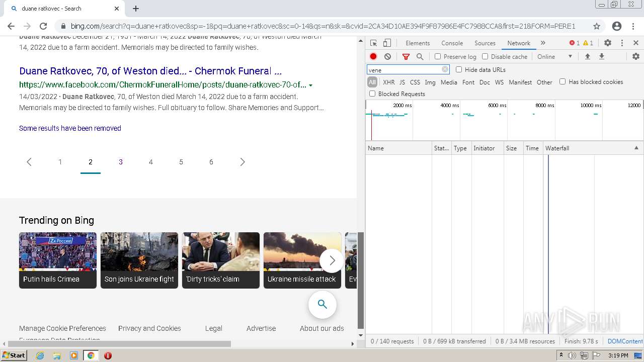Open the Opera taskbar icon
The image size is (644, 362).
tap(108, 355)
